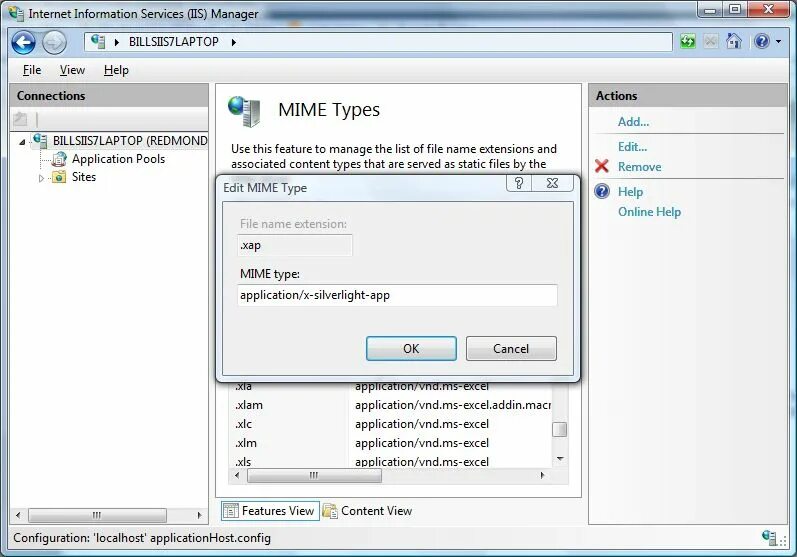
Task: Click the disabled file name extension field
Action: click(295, 245)
